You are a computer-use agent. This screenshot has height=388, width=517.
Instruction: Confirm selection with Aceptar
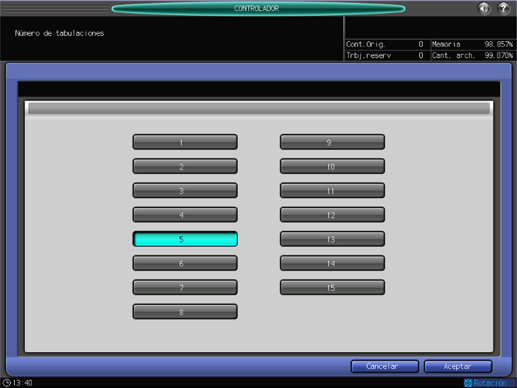pyautogui.click(x=458, y=366)
